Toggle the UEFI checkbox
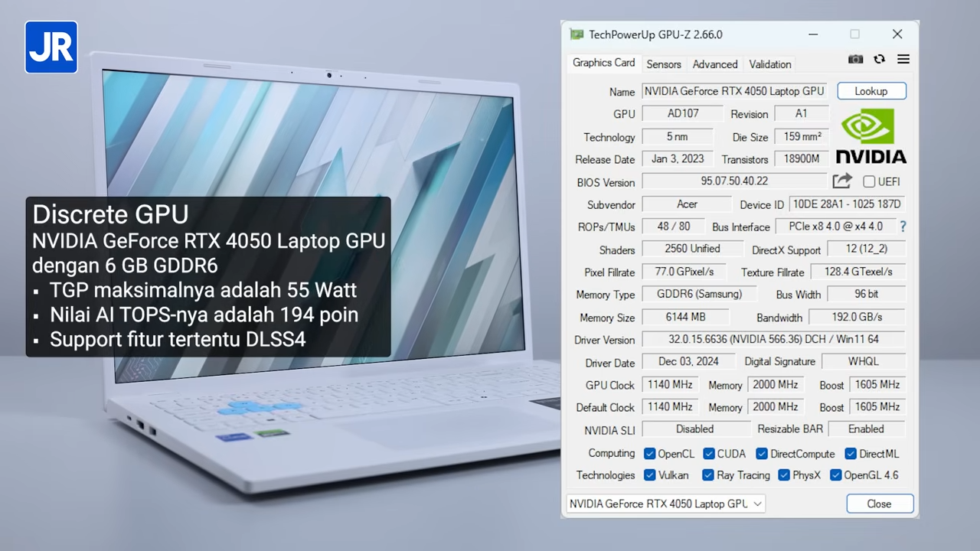The image size is (980, 551). coord(869,182)
